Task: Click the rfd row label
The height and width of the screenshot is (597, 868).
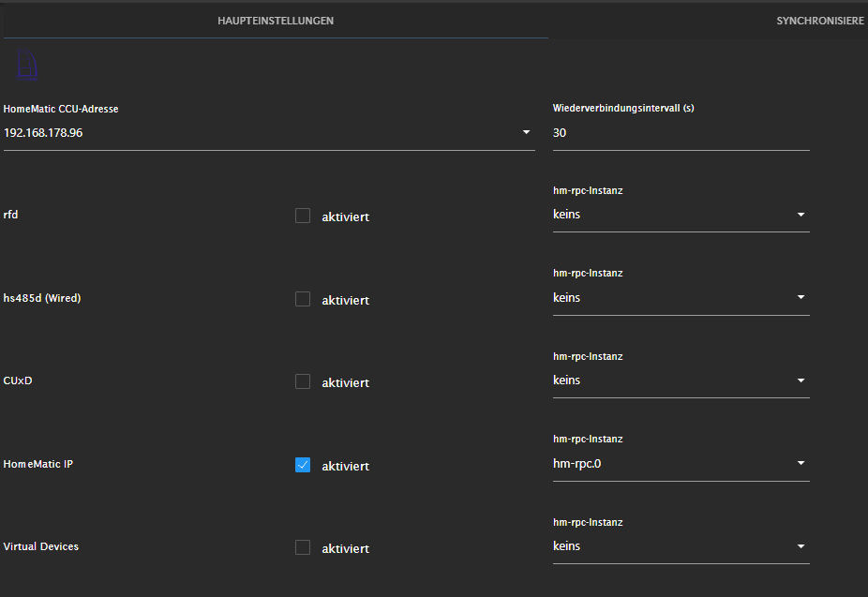Action: [x=10, y=215]
